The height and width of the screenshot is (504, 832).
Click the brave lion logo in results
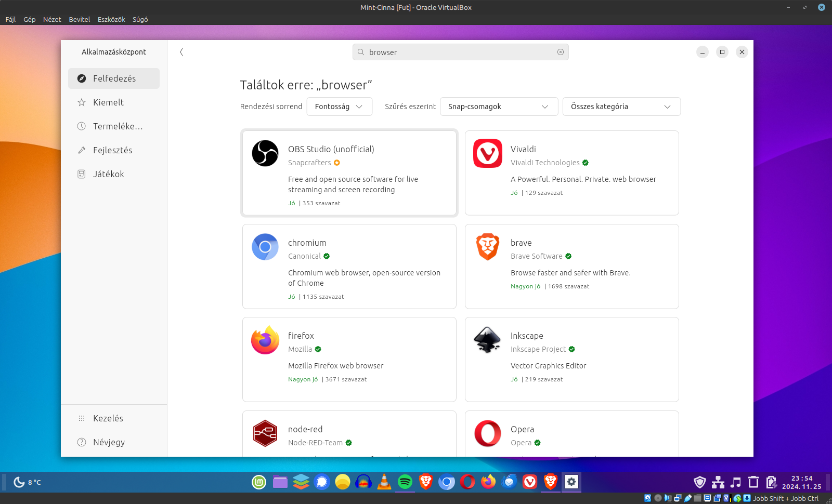[x=488, y=247]
